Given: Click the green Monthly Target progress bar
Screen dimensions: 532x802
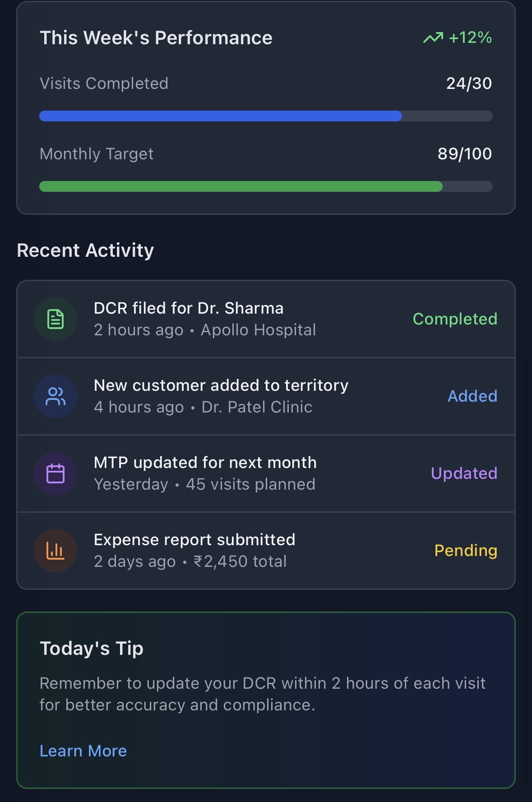Looking at the screenshot, I should 241,186.
